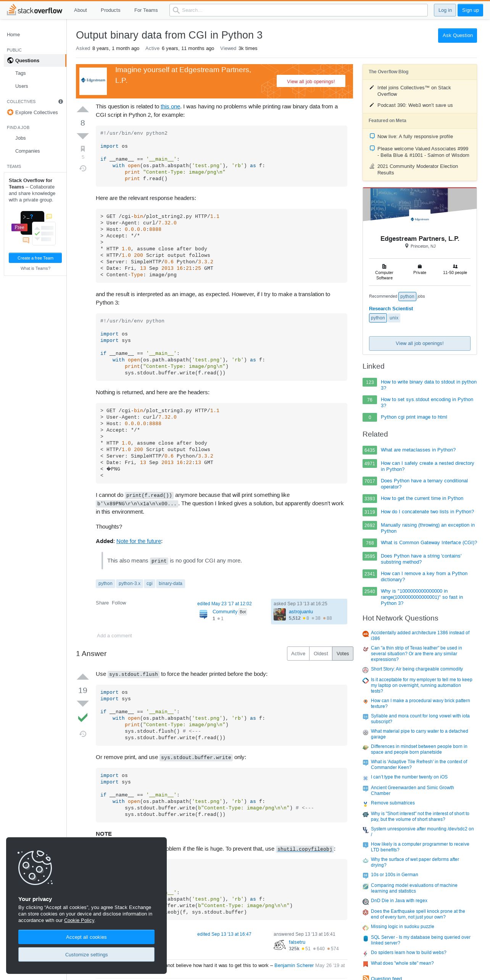The height and width of the screenshot is (980, 490).
Task: Open Tags in the left sidebar
Action: pyautogui.click(x=21, y=73)
